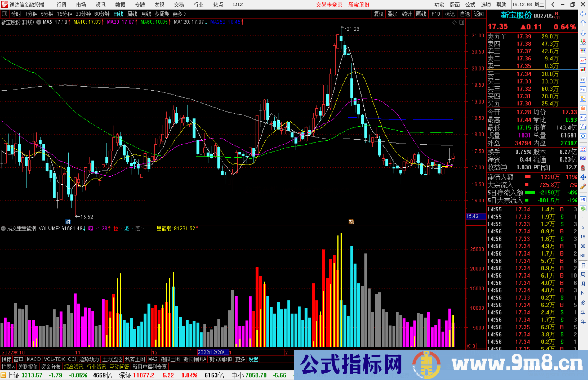
Task: Switch to the weekly 周线 period
Action: pyautogui.click(x=132, y=14)
